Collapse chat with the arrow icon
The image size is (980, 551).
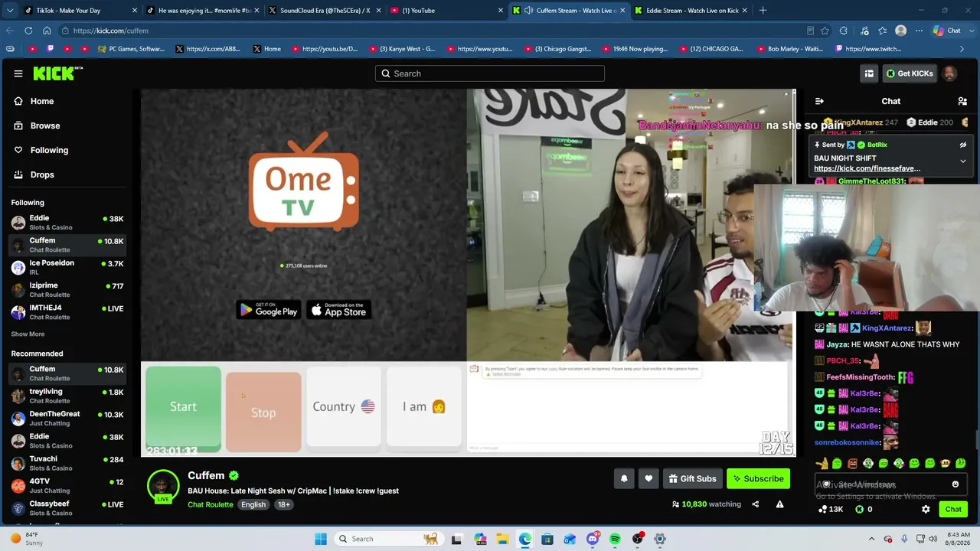(819, 101)
